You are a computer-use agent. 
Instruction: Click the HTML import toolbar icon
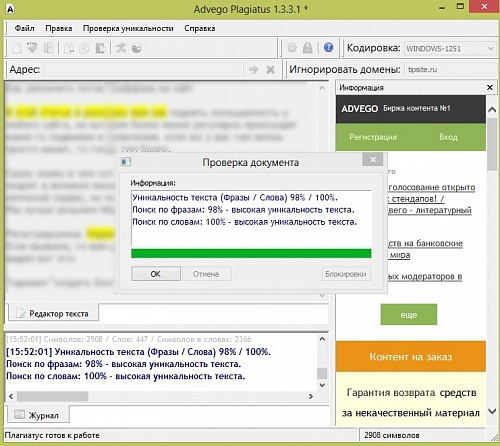pos(32,48)
